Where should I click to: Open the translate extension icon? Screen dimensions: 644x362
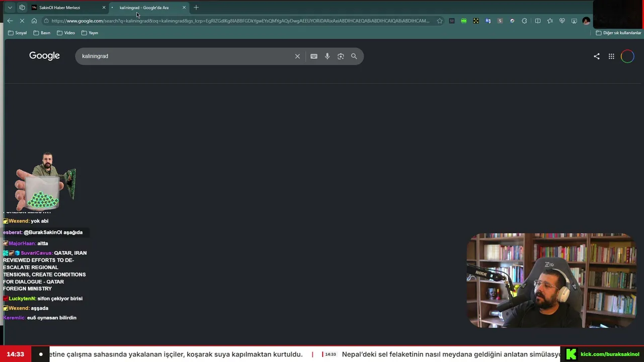click(488, 21)
